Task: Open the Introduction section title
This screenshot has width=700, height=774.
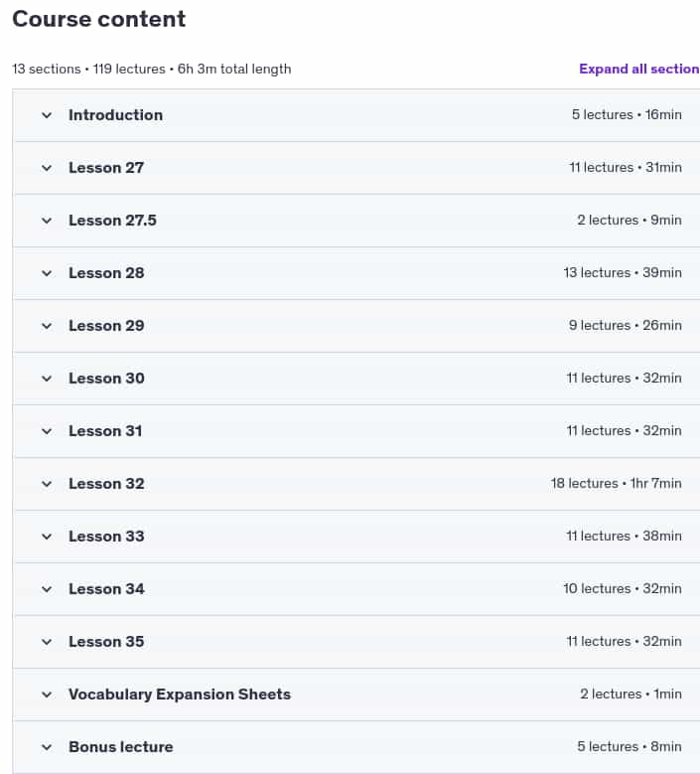Action: pos(115,115)
